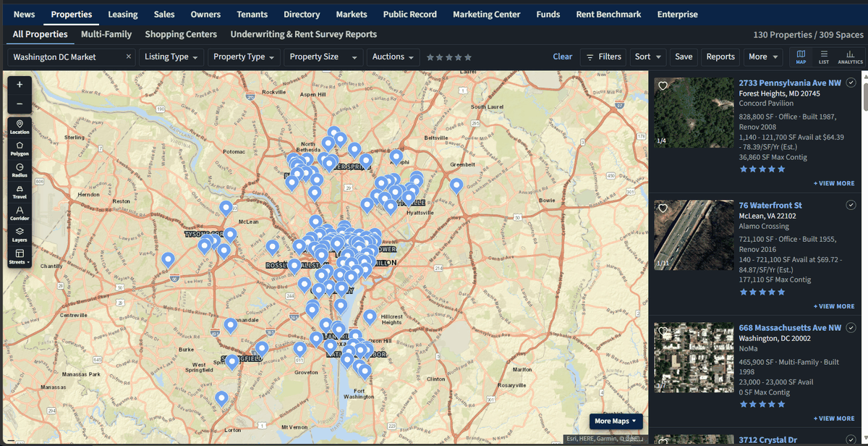Open the Property Size dropdown
The height and width of the screenshot is (446, 868).
tap(323, 56)
